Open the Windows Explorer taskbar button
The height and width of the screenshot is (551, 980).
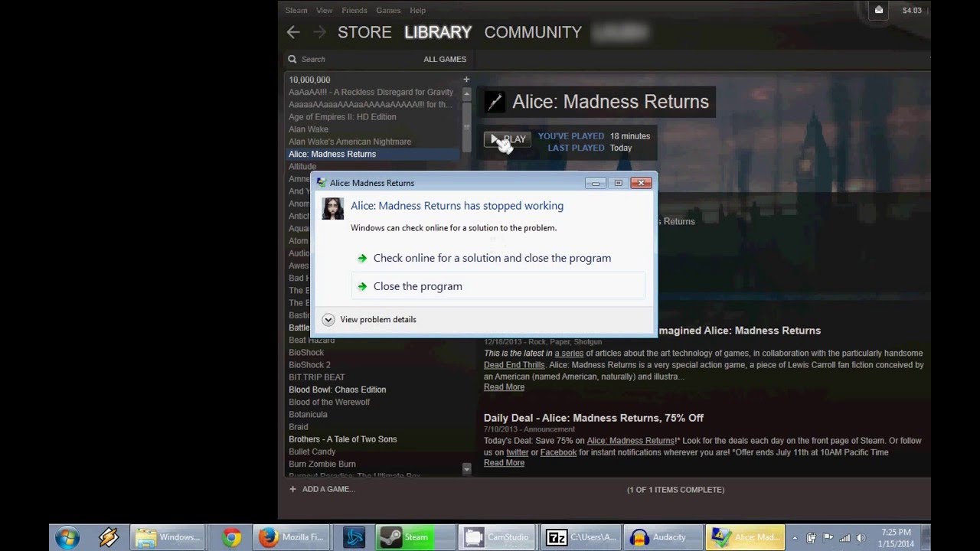coord(168,537)
